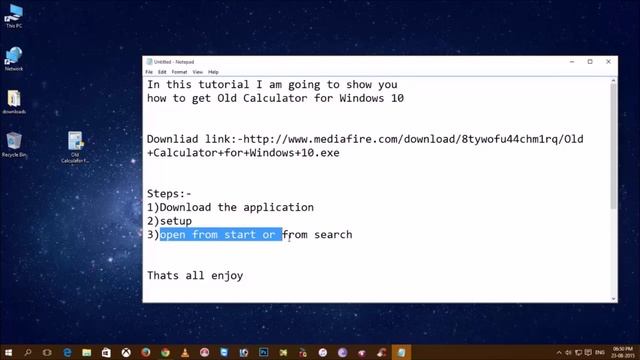This screenshot has width=640, height=360.
Task: Open Task View on the taskbar
Action: coord(47,353)
